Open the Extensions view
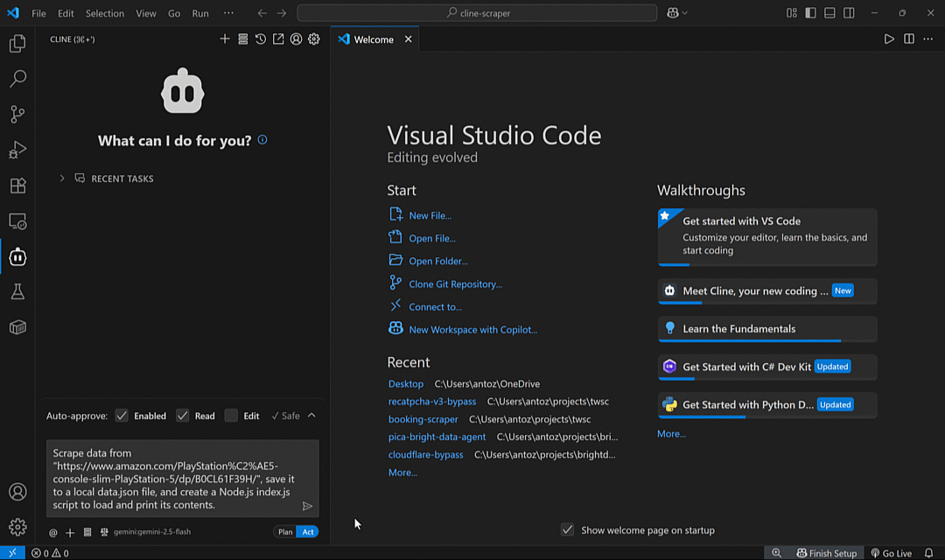Screen dimensions: 945x560 tap(17, 185)
